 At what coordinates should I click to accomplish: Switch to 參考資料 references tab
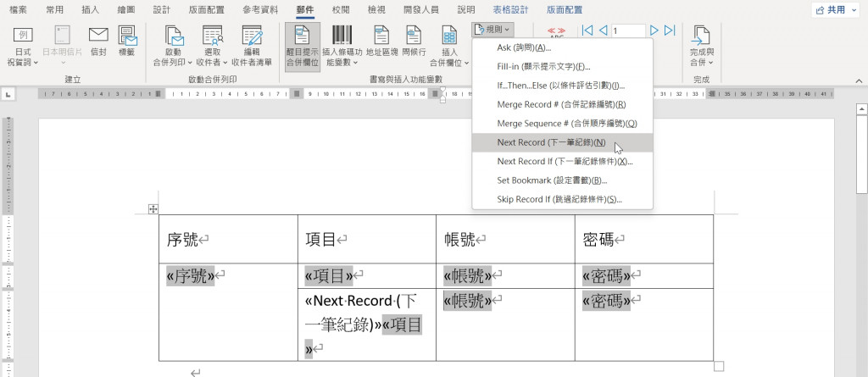point(260,10)
